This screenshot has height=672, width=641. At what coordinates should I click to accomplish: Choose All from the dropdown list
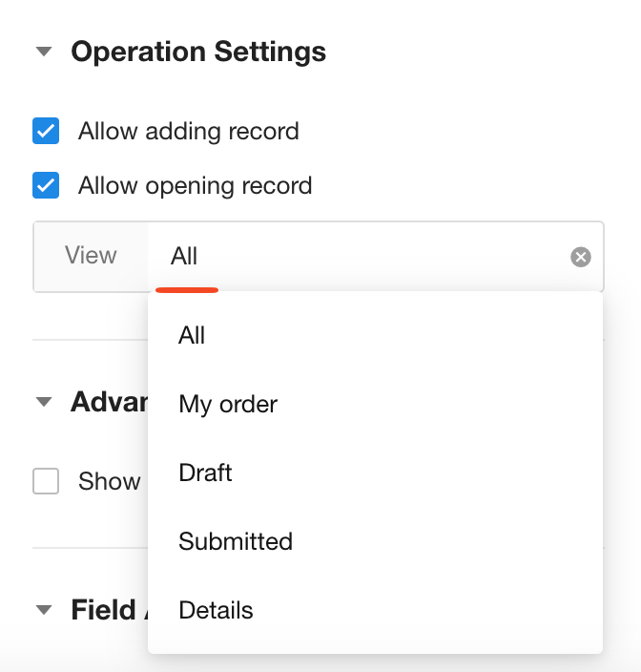click(192, 335)
